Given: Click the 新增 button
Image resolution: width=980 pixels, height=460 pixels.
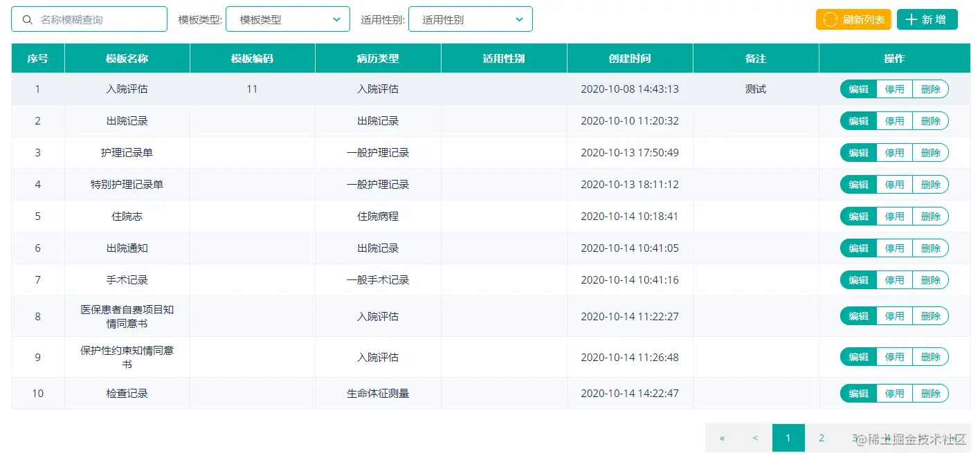Looking at the screenshot, I should [927, 19].
